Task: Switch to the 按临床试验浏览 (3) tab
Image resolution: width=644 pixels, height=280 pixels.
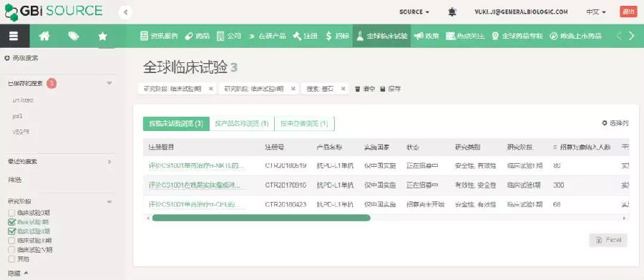Action: tap(176, 123)
